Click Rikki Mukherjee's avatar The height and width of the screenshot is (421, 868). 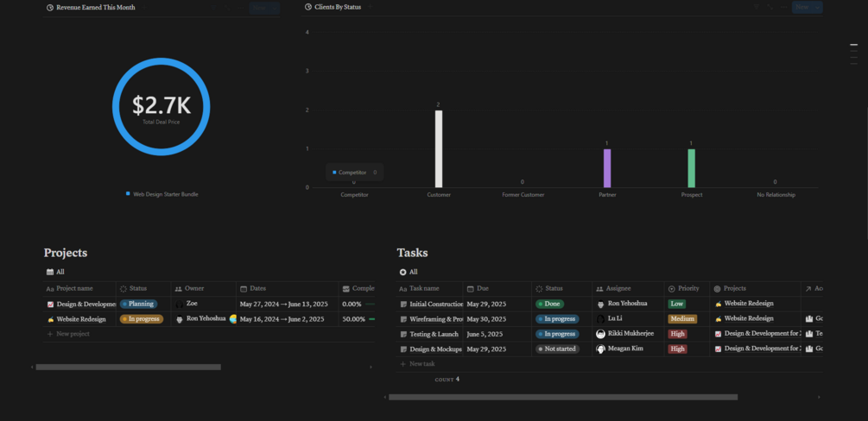coord(600,334)
